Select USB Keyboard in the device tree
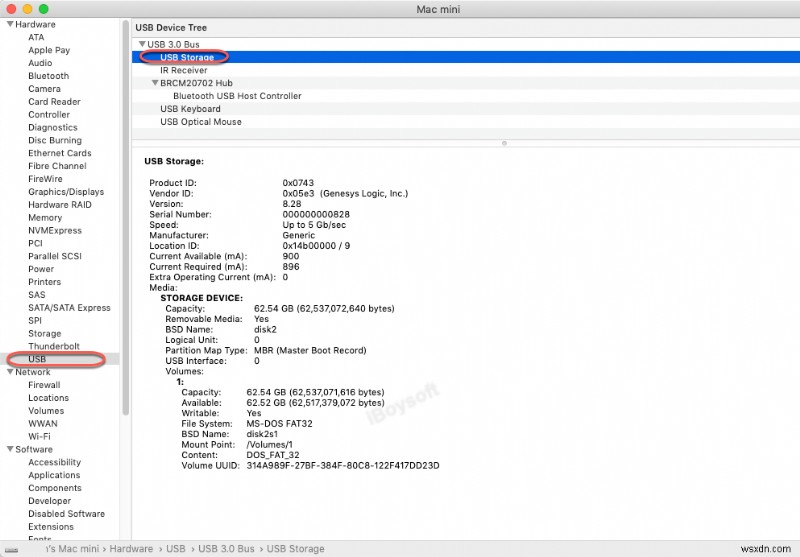The image size is (800, 557). click(x=466, y=109)
